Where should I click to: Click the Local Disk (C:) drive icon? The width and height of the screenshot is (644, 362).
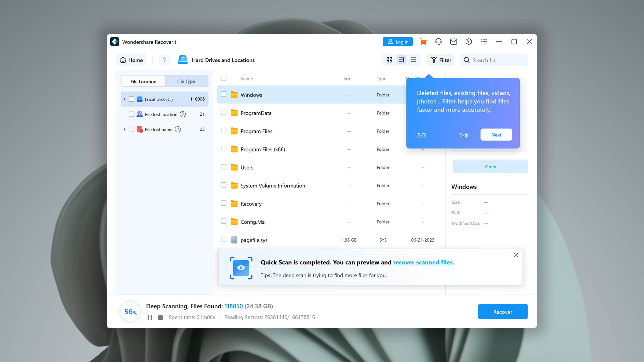tap(140, 99)
